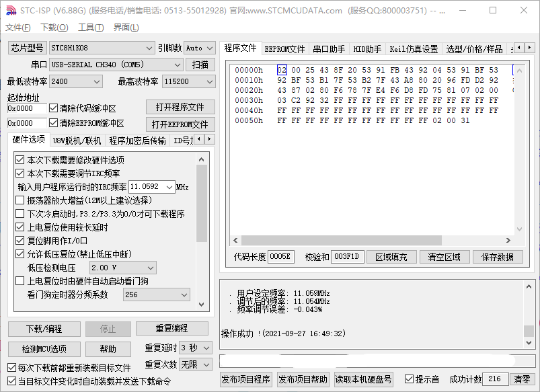The height and width of the screenshot is (392, 540).
Task: Click the 检测MCU选项 button
Action: click(x=42, y=349)
